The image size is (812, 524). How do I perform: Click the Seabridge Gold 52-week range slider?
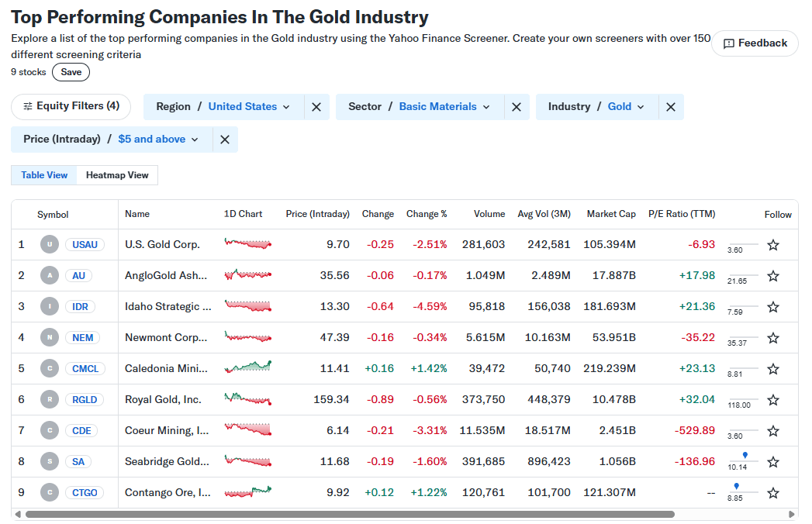(744, 460)
